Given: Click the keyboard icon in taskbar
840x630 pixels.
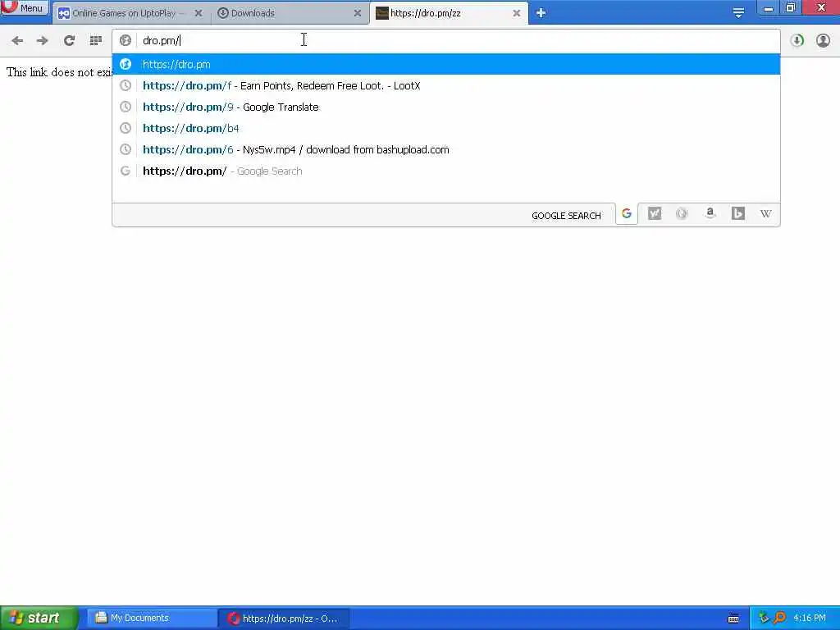Looking at the screenshot, I should coord(733,619).
